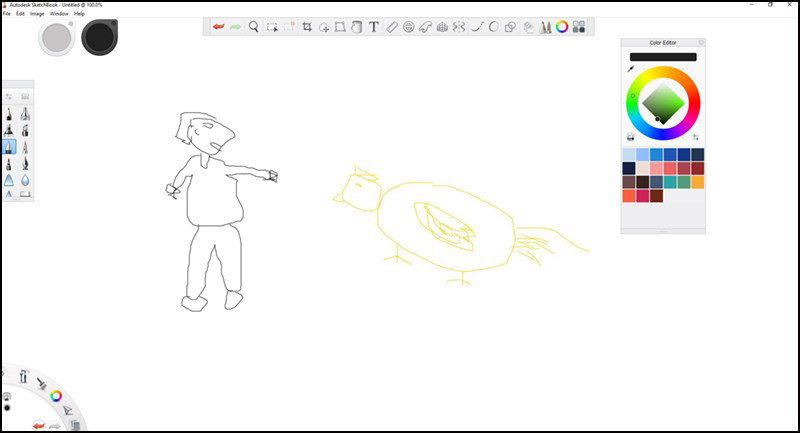Open the Image menu
800x433 pixels.
pos(37,14)
